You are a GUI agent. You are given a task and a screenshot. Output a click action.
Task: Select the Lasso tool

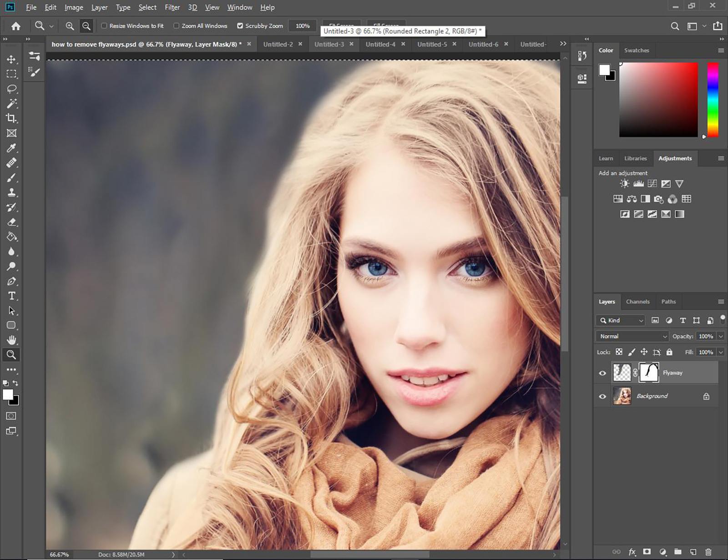pyautogui.click(x=12, y=89)
